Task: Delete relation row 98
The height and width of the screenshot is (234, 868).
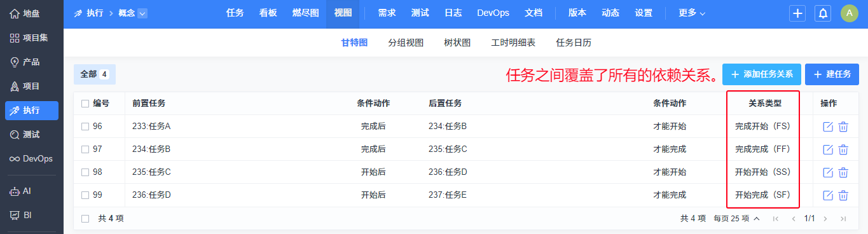Action: click(x=843, y=172)
